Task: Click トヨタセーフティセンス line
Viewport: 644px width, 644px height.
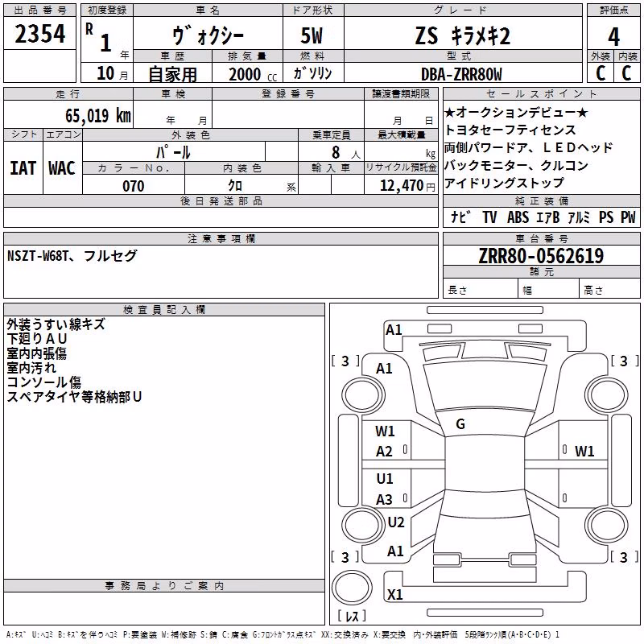Action: pos(510,130)
